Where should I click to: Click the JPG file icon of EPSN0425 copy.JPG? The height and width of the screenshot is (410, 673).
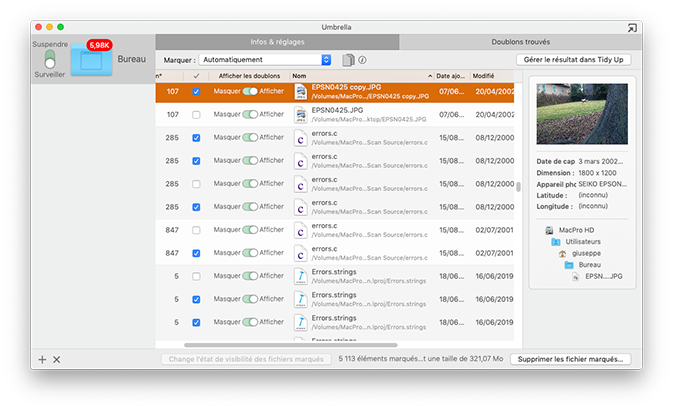301,92
